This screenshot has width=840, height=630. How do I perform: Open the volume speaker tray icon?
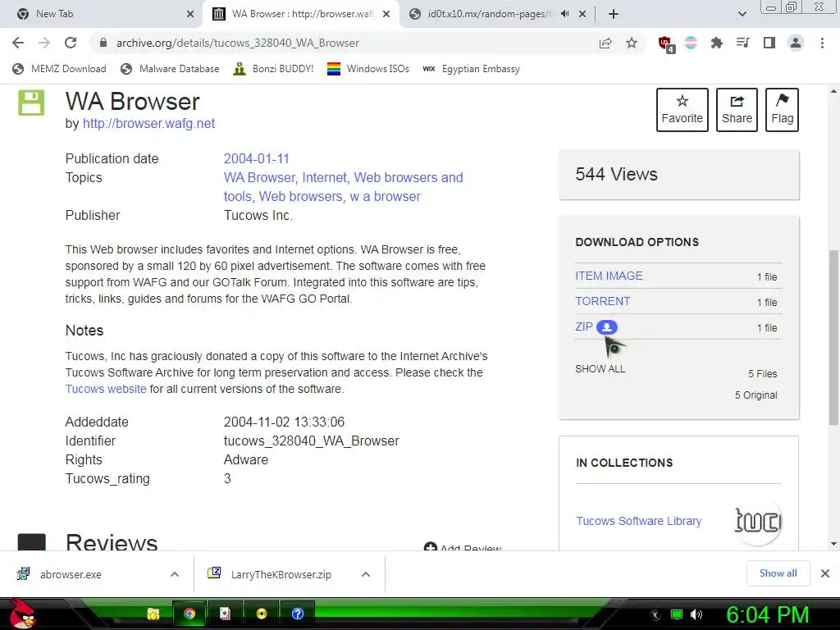(x=696, y=614)
